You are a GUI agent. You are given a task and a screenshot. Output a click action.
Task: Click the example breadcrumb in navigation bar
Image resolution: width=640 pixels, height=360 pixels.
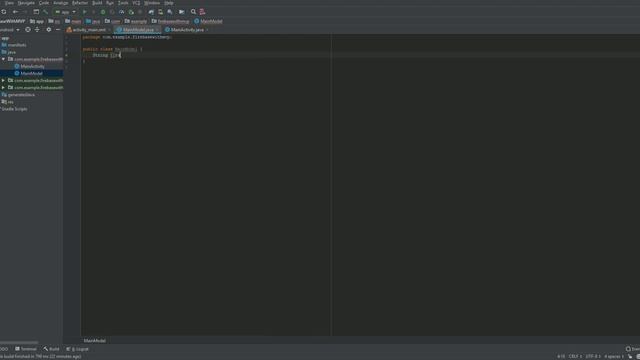[136, 21]
